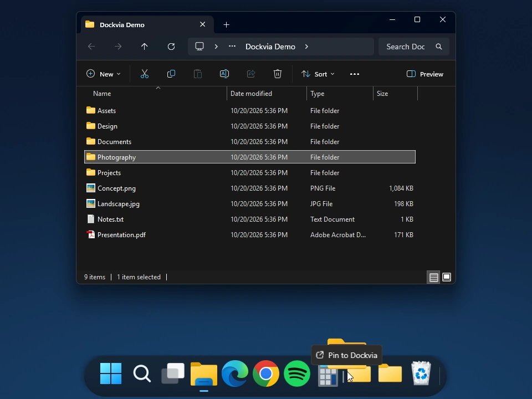This screenshot has height=399, width=532.
Task: Launch Spotify from the dock
Action: tap(297, 374)
